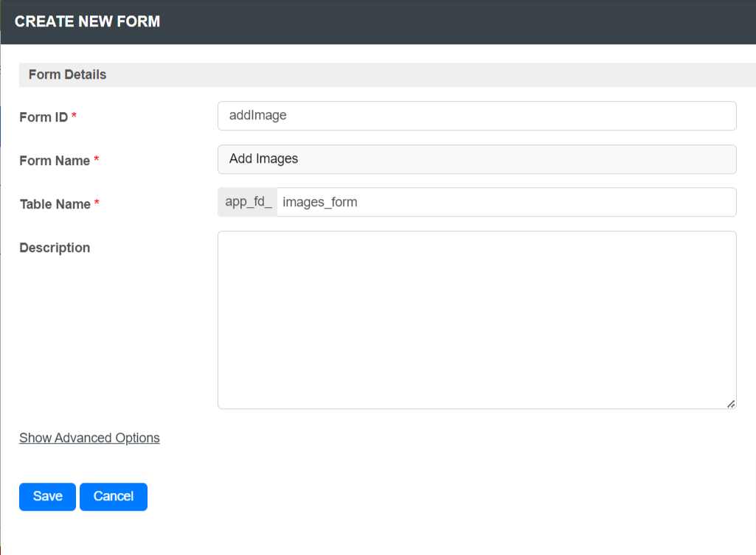Select the Form Name label text
Viewport: 756px width, 555px height.
[x=55, y=161]
